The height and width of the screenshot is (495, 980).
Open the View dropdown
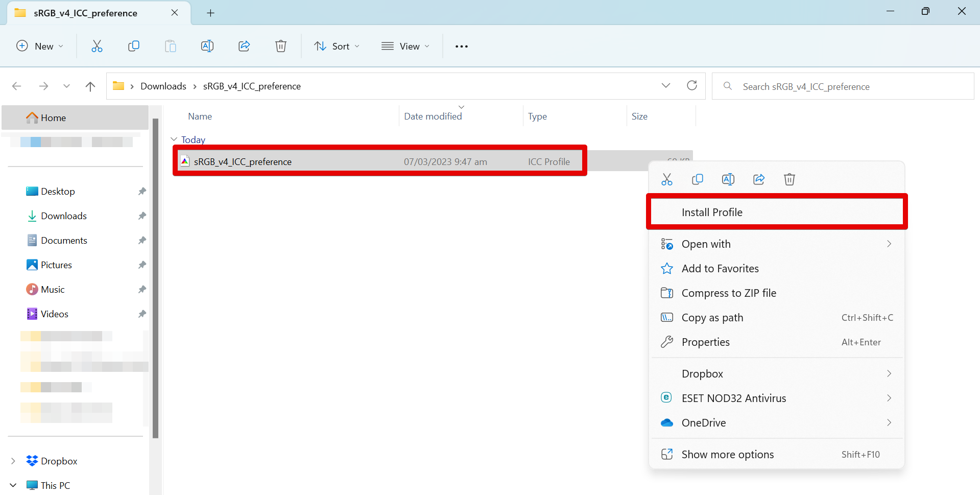[x=405, y=46]
